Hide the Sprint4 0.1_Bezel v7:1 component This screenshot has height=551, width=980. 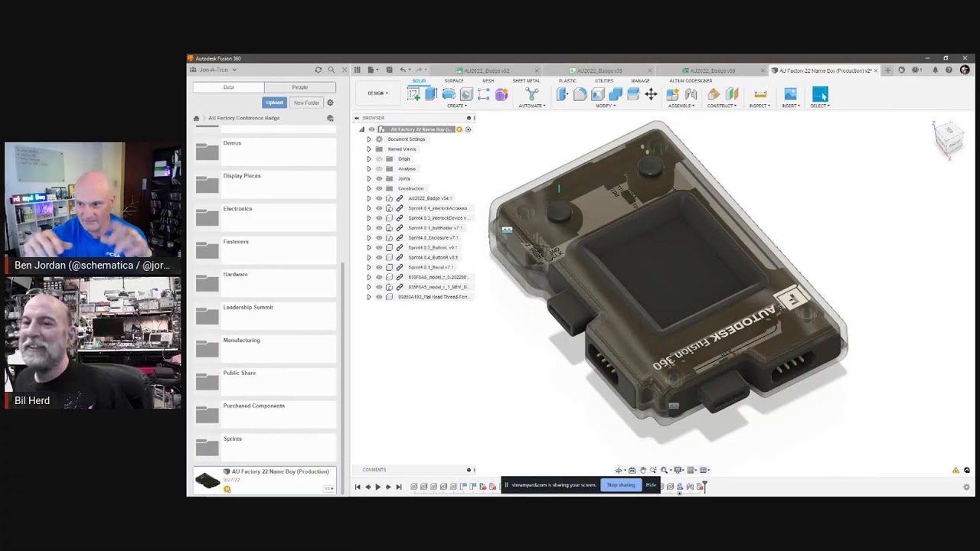click(x=379, y=267)
